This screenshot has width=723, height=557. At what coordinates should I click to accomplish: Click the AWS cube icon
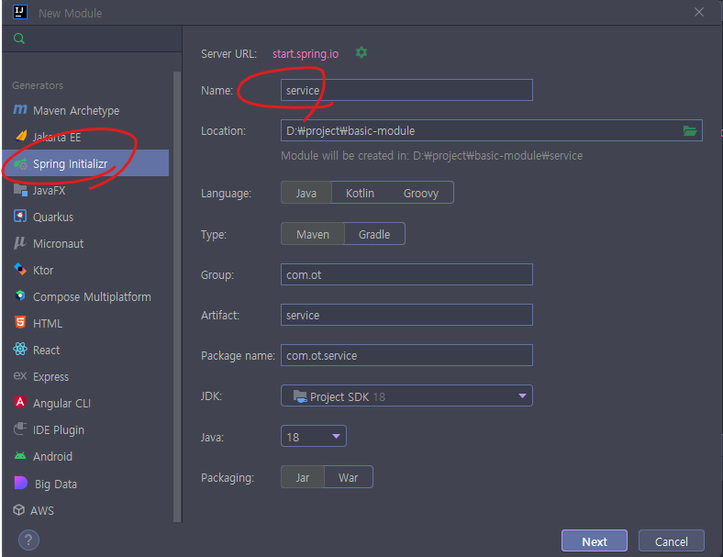point(19,510)
